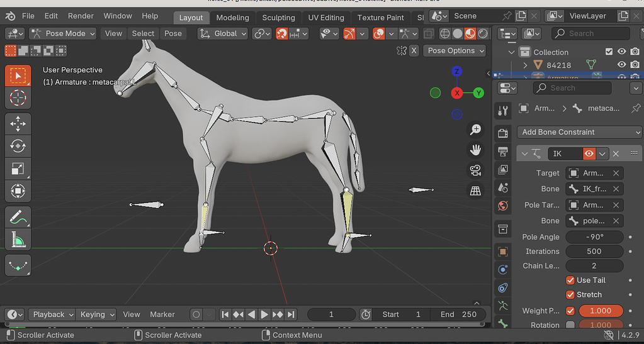Viewport: 644px width, 344px height.
Task: Open the Pose menu in header
Action: 173,34
